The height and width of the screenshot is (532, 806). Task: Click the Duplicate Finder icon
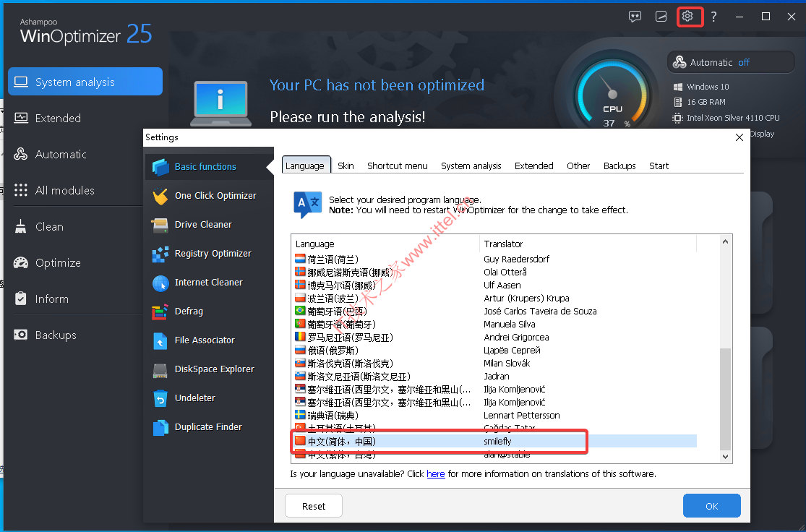pos(160,427)
